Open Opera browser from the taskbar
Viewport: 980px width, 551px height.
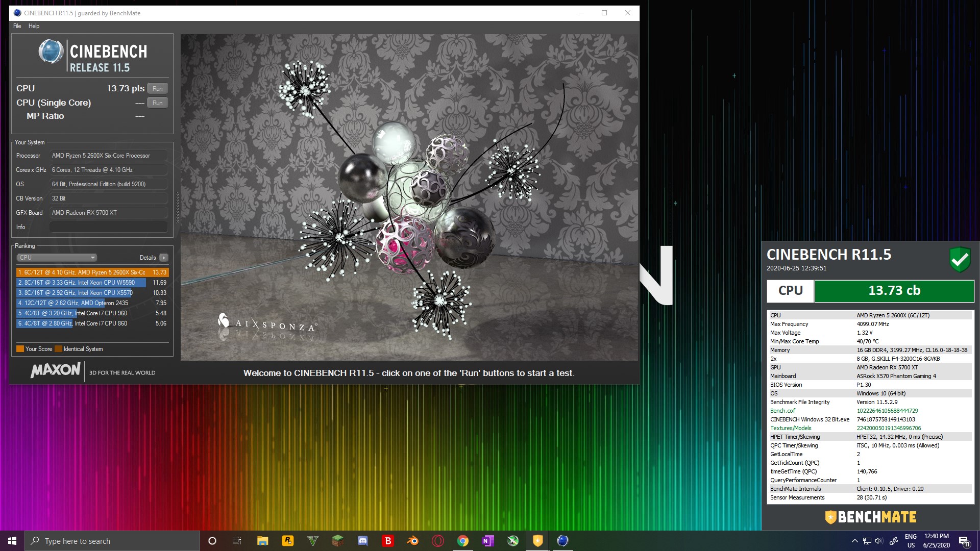click(438, 541)
